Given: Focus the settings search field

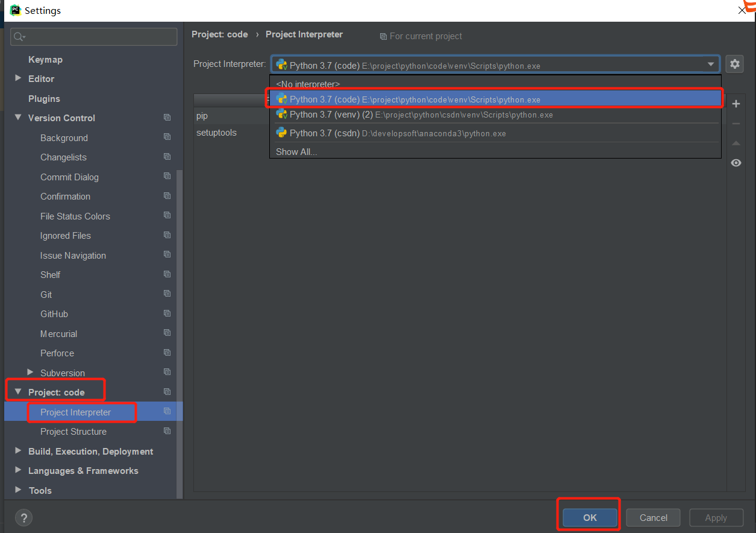Looking at the screenshot, I should tap(94, 37).
